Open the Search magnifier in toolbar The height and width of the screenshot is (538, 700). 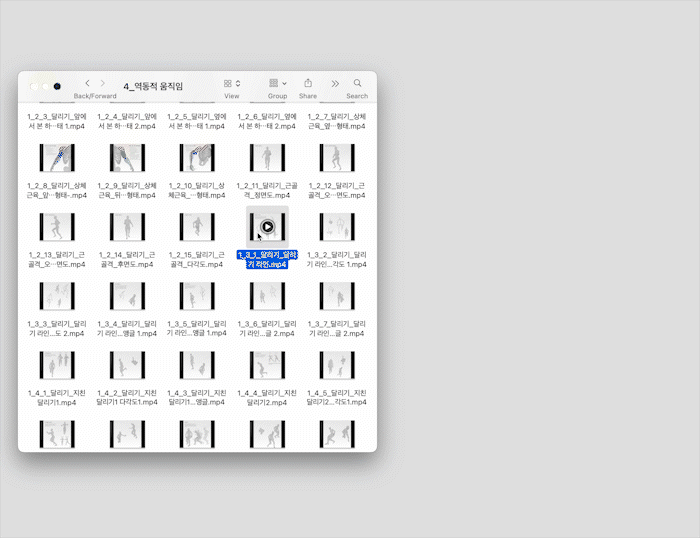tap(357, 83)
